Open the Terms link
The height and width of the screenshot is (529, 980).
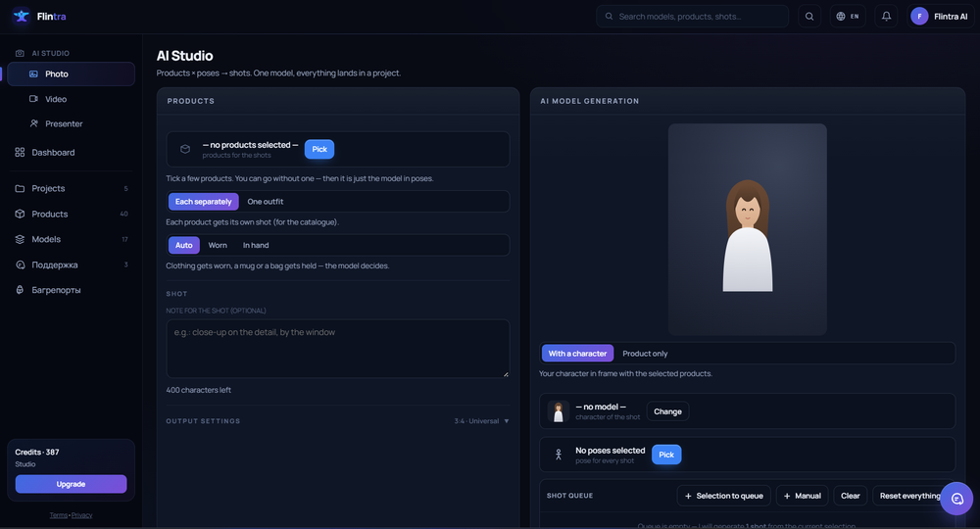click(x=58, y=515)
